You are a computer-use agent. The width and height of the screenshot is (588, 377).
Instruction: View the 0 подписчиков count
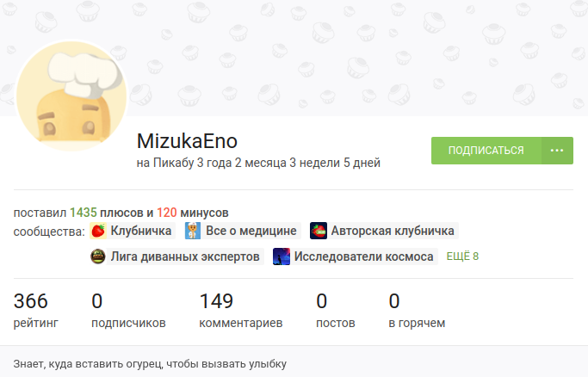(x=128, y=311)
